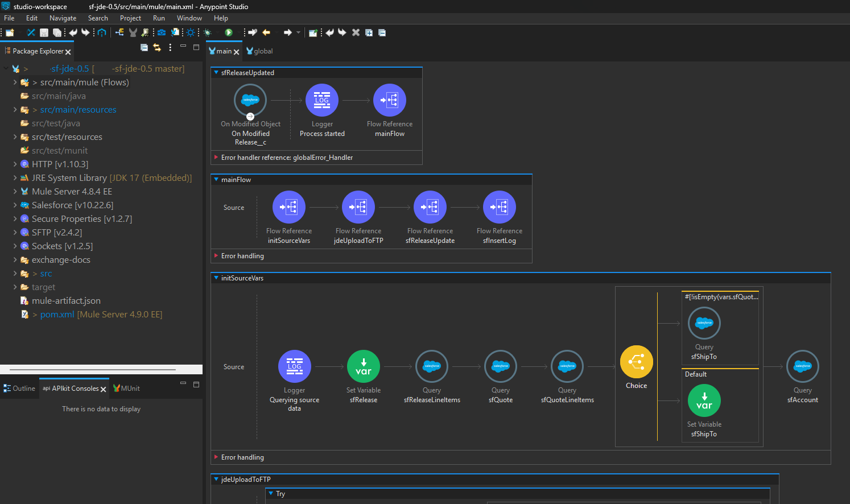The height and width of the screenshot is (504, 850).
Task: Select the Flow Reference jdeUploadToFTP
Action: 358,207
